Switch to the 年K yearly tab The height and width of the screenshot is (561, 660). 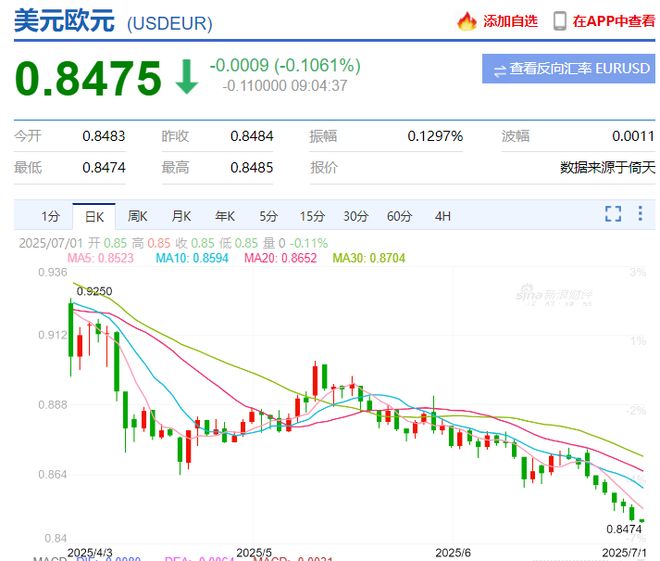pyautogui.click(x=225, y=216)
